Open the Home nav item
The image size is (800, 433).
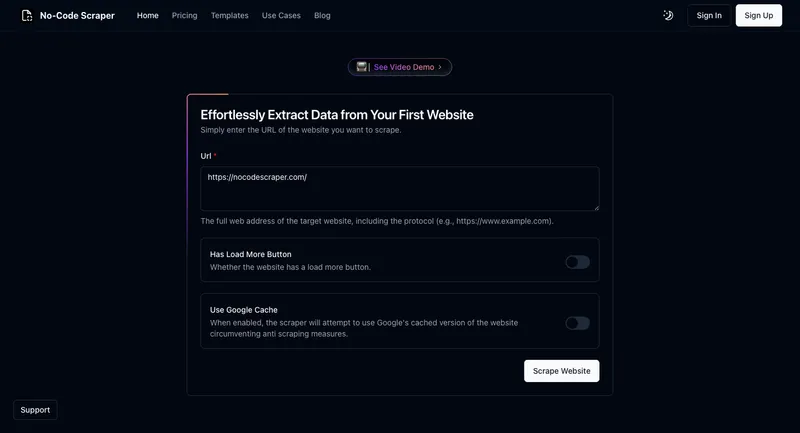pos(147,15)
